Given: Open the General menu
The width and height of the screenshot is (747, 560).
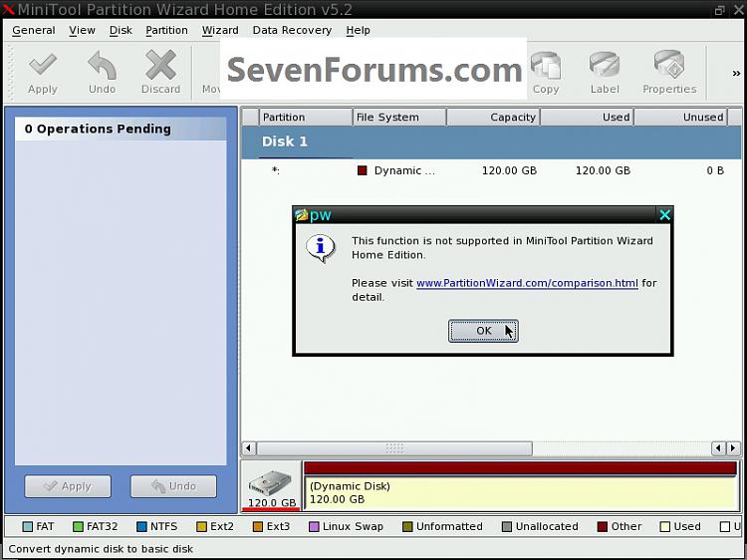Looking at the screenshot, I should tap(33, 30).
